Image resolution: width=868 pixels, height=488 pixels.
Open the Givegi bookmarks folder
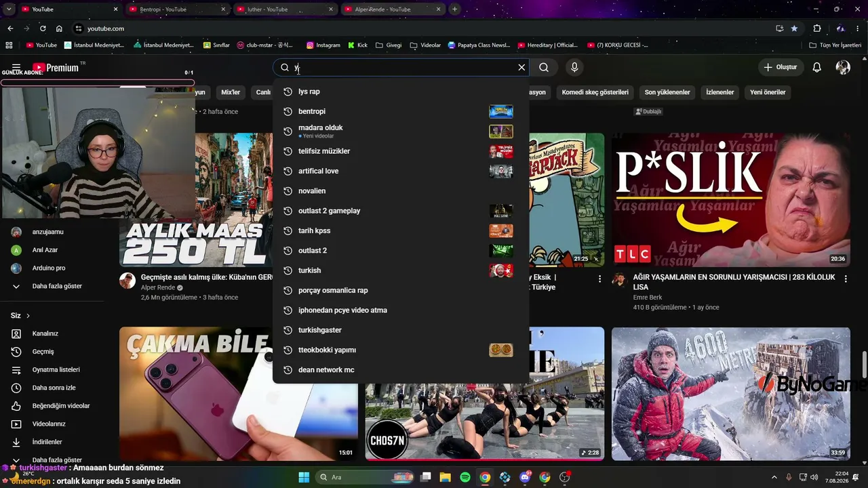389,45
